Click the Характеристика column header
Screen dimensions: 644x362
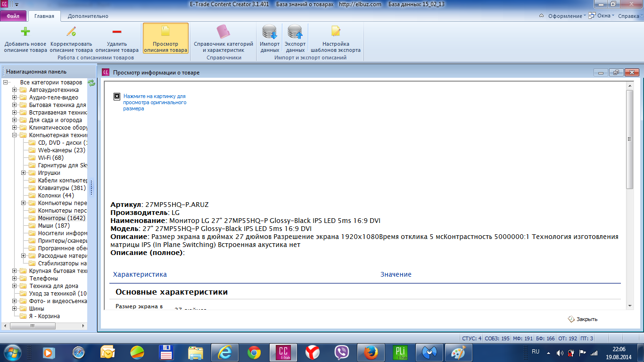140,274
